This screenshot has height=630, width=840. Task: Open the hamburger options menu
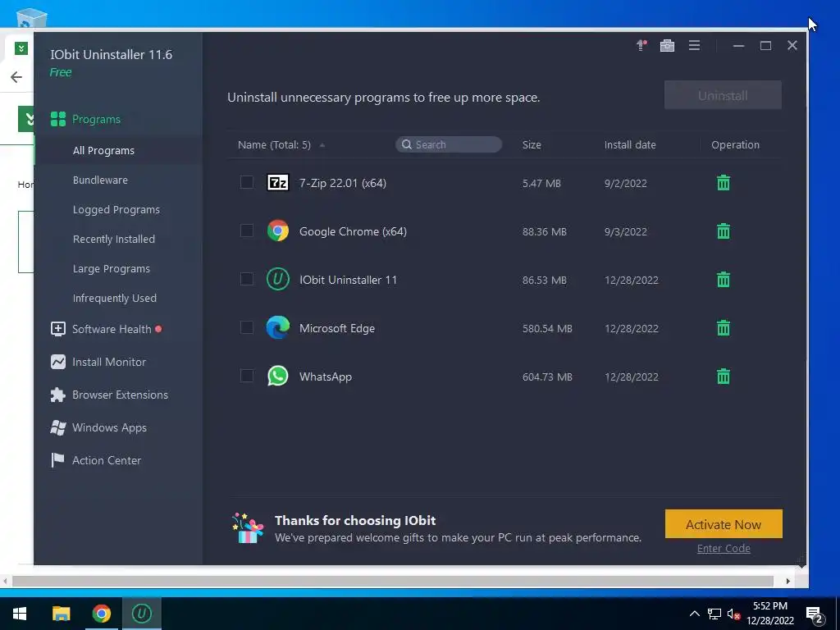tap(694, 46)
